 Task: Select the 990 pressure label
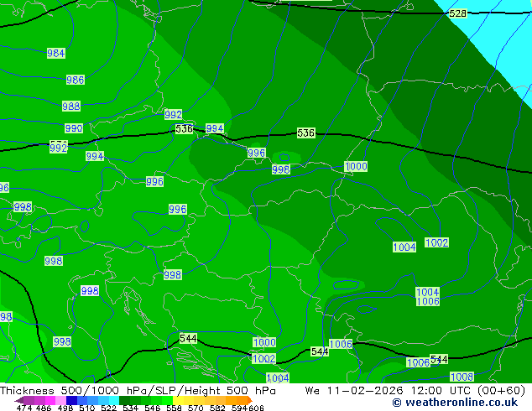[74, 128]
